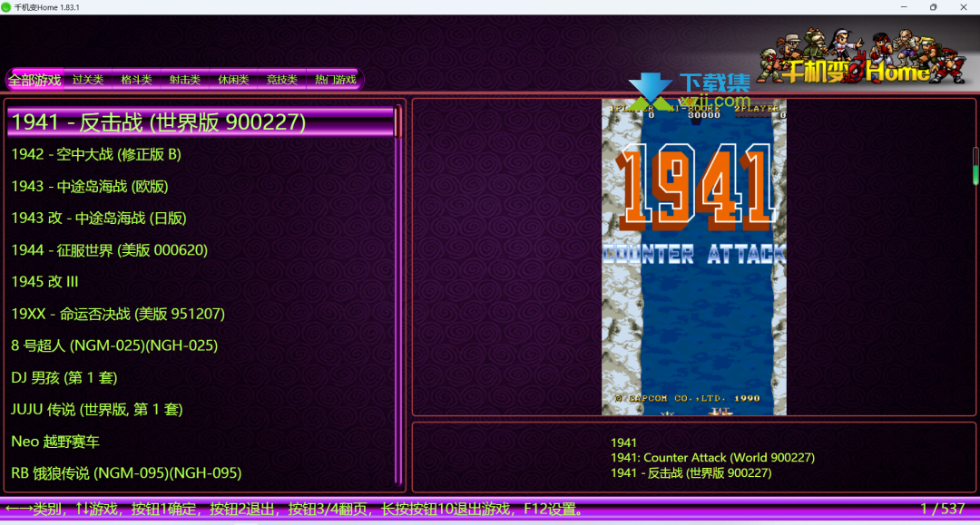Select the 竞技类 tab
Image resolution: width=980 pixels, height=525 pixels.
click(282, 80)
